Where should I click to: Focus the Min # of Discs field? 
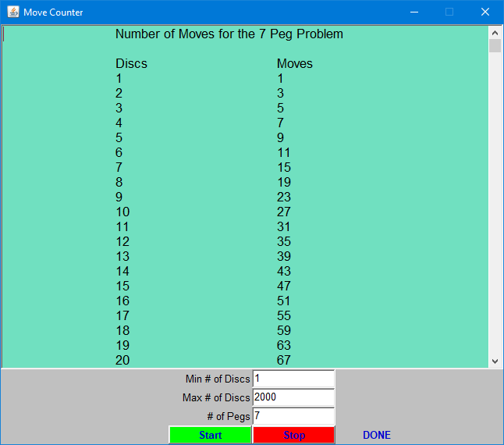(293, 379)
